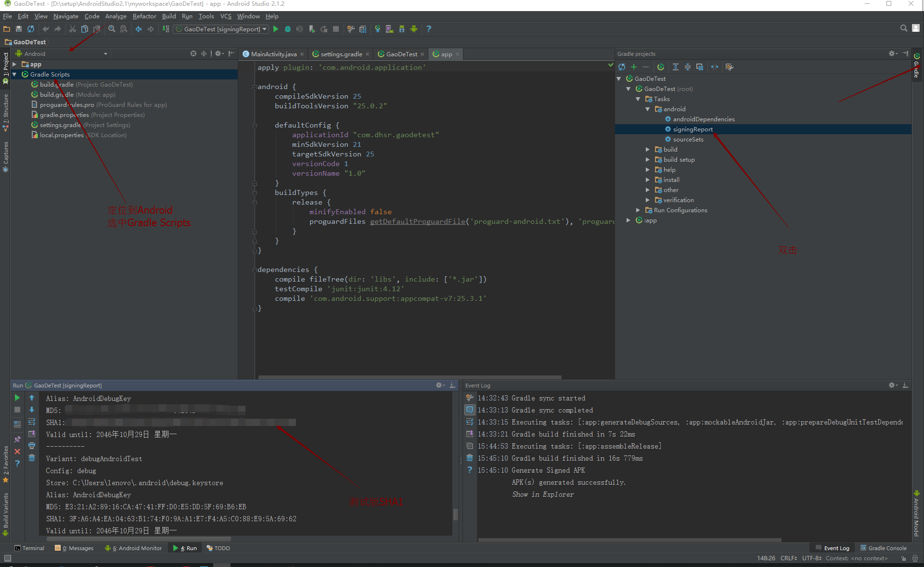Select signingReport task in Gradle tree
Screen dimensions: 924x567
tap(693, 129)
